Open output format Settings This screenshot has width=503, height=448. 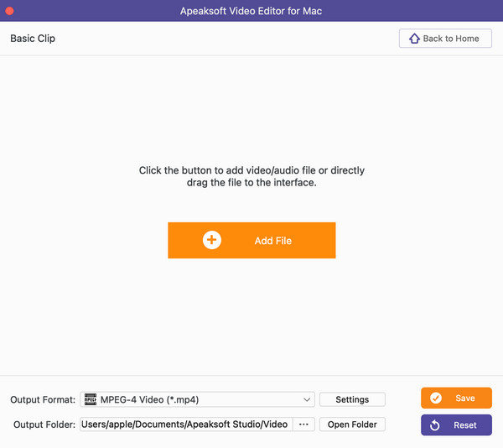point(352,399)
